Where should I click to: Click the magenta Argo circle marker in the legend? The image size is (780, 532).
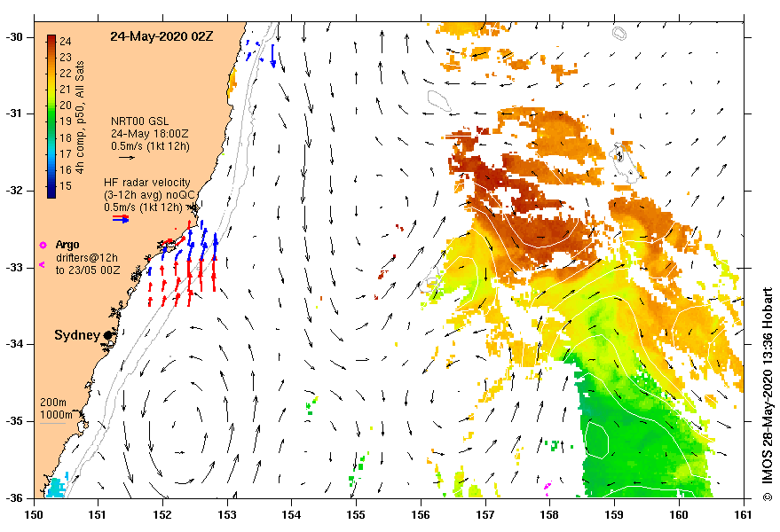[43, 245]
